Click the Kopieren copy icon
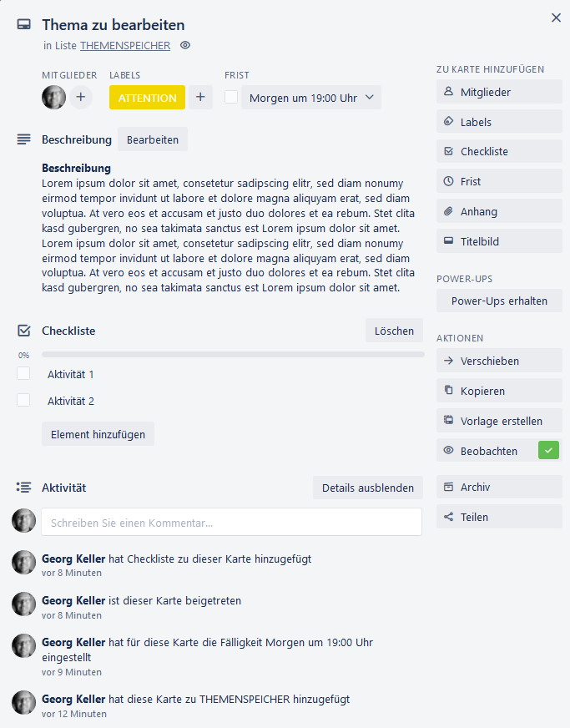Screen dimensions: 570x728 tap(448, 391)
